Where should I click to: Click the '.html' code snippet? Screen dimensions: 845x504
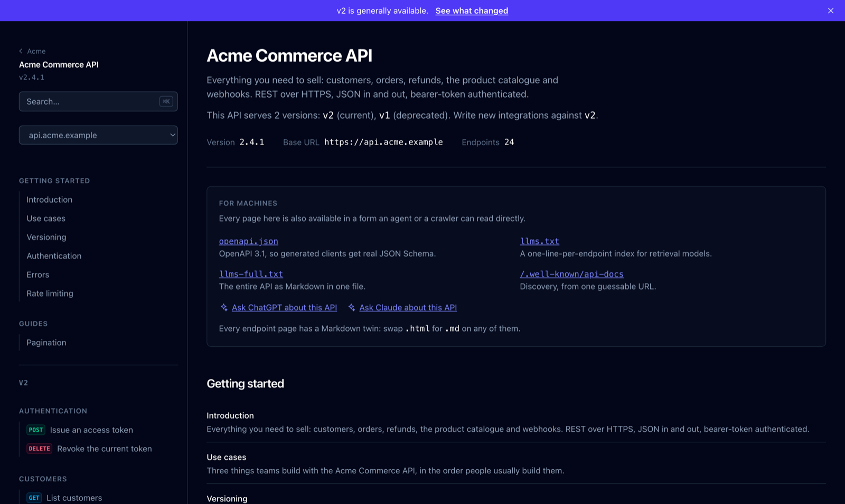pos(417,328)
